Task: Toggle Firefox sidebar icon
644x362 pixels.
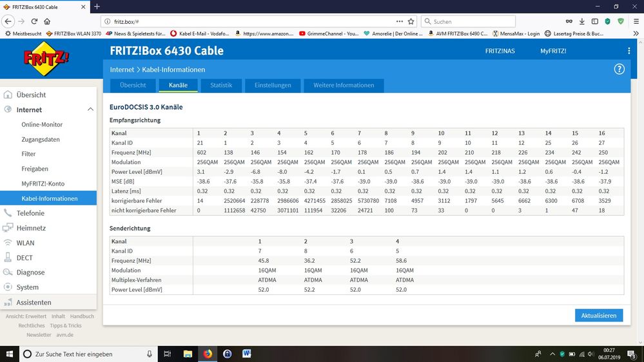Action: click(x=594, y=21)
